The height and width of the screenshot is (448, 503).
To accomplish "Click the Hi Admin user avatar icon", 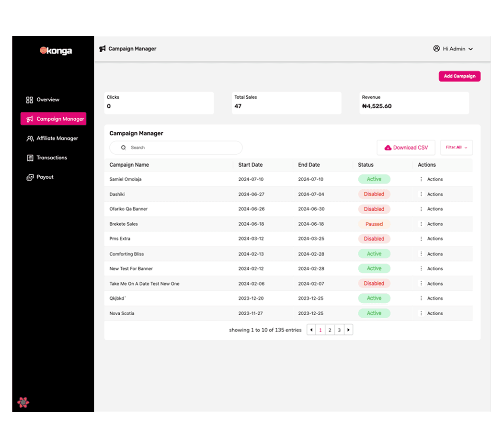I will click(x=436, y=49).
